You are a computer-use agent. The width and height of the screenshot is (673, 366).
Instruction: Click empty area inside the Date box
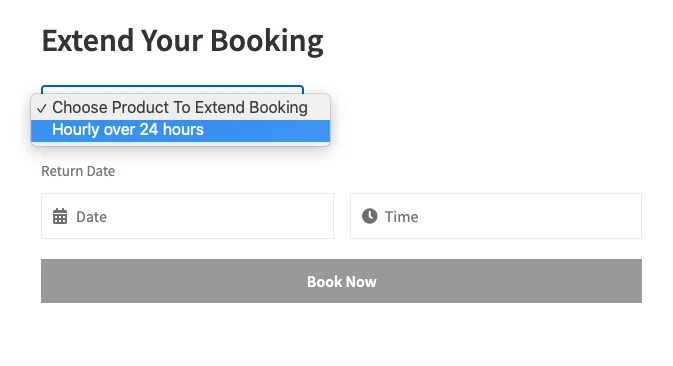223,216
